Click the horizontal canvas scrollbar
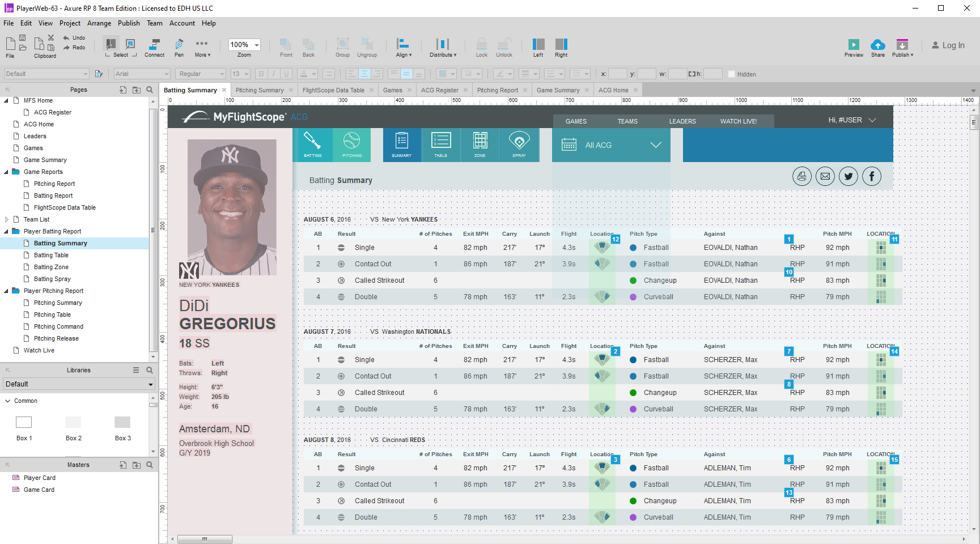 [x=205, y=539]
